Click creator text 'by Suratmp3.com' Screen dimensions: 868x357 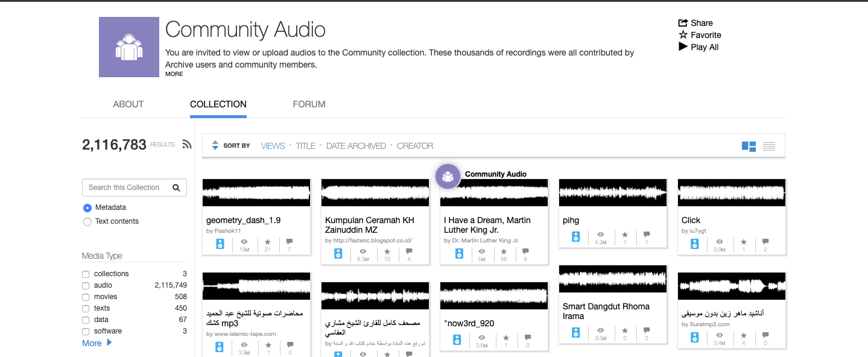coord(706,324)
